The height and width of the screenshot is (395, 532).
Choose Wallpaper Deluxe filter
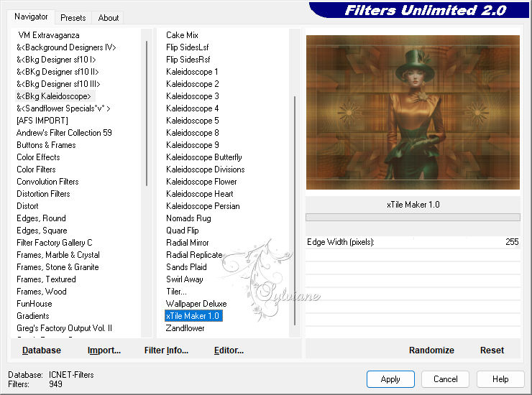pyautogui.click(x=196, y=304)
